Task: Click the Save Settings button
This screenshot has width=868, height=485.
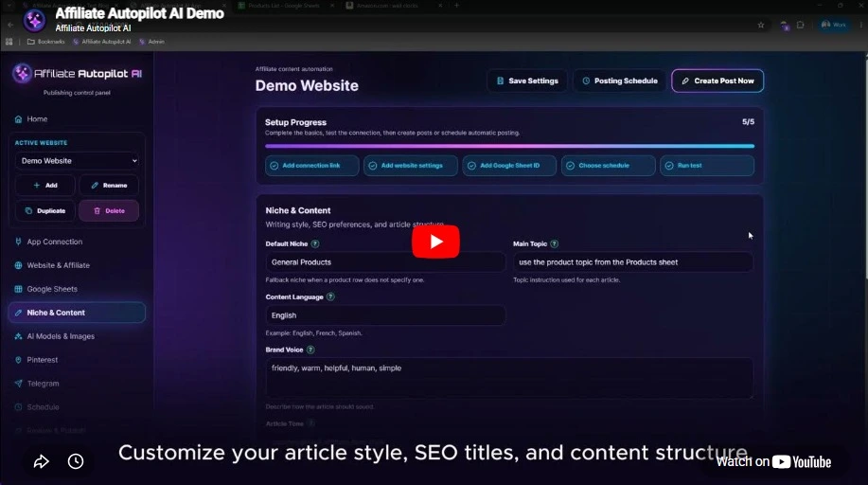Action: (527, 81)
